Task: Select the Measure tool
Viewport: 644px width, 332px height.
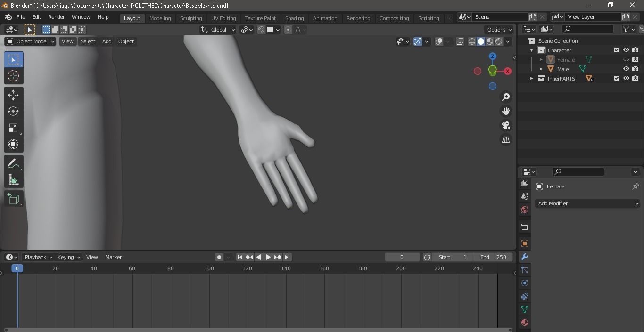Action: coord(13,180)
